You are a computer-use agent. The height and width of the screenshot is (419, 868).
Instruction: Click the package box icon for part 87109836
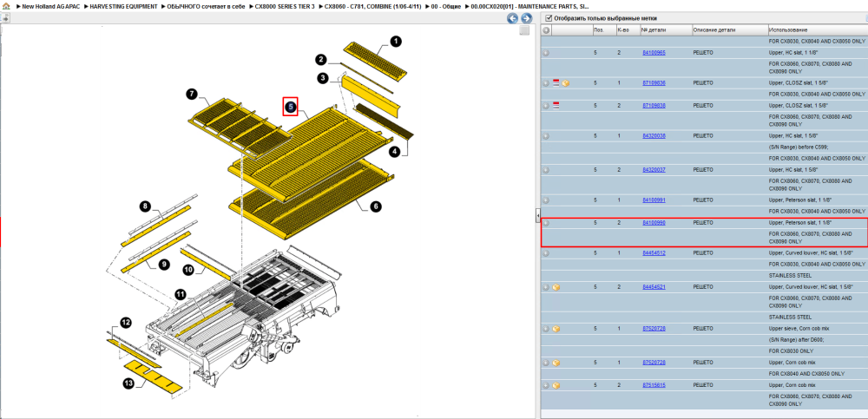[x=565, y=83]
